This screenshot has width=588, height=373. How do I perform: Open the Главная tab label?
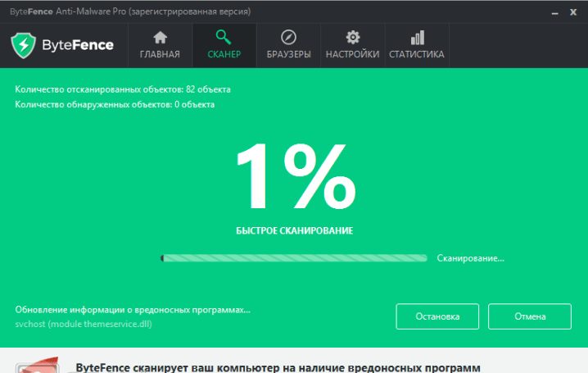pyautogui.click(x=160, y=55)
